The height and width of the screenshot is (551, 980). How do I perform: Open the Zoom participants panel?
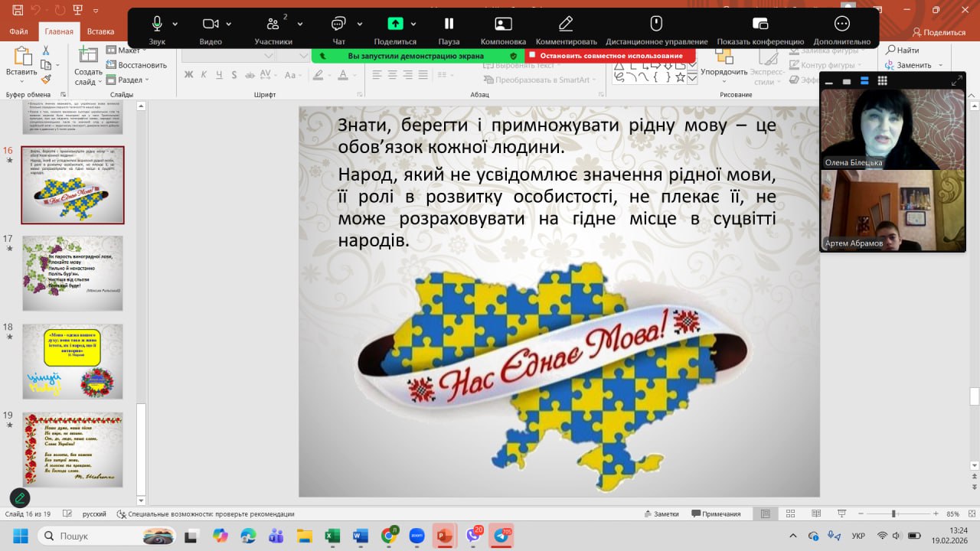click(273, 24)
